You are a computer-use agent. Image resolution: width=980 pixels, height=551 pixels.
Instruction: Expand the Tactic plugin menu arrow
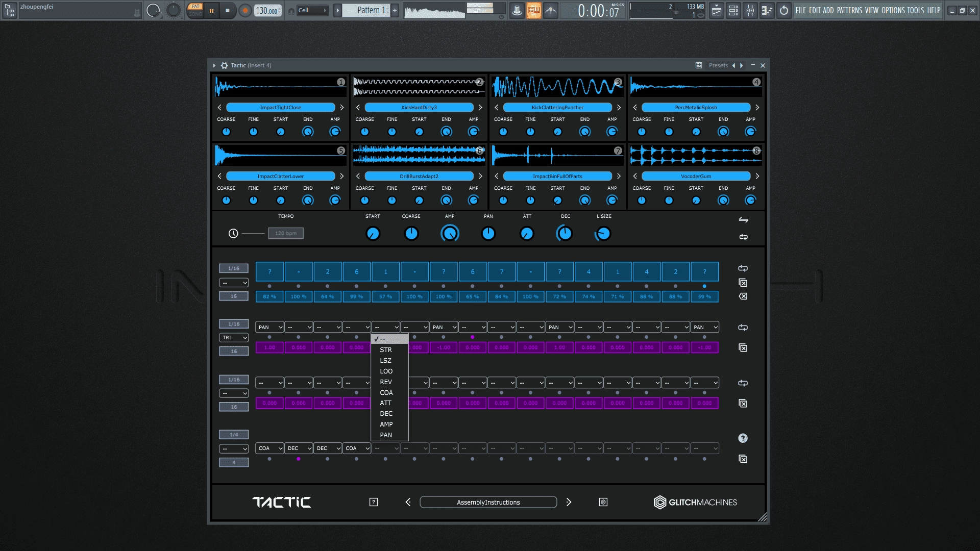click(x=214, y=65)
